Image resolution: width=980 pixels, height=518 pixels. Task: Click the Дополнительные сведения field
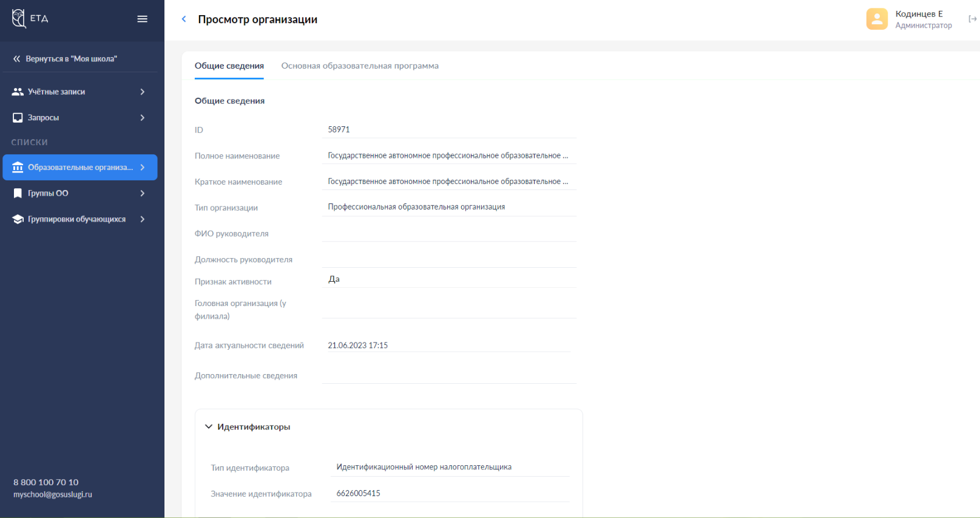(x=449, y=375)
